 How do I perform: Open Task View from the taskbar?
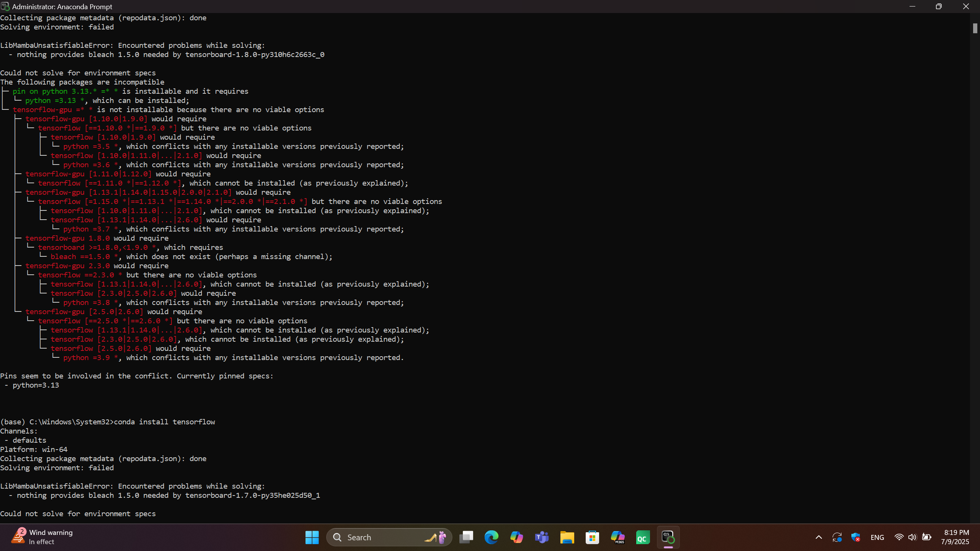coord(466,537)
